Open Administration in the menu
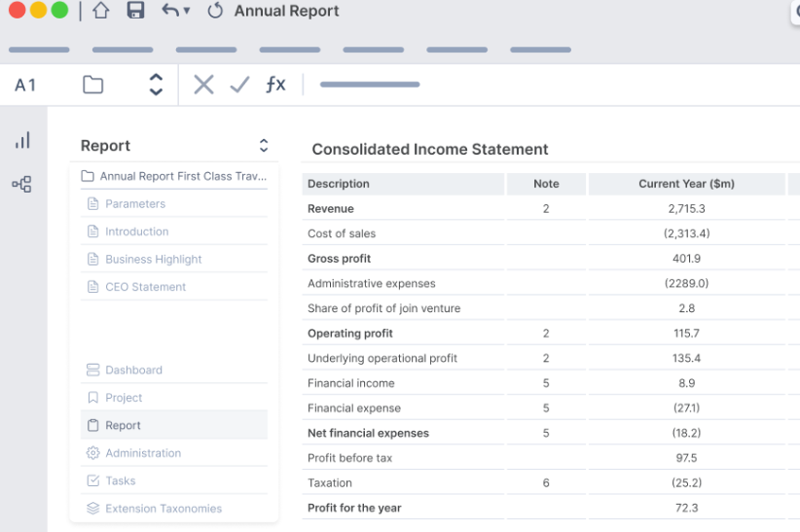This screenshot has width=800, height=532. (x=174, y=453)
